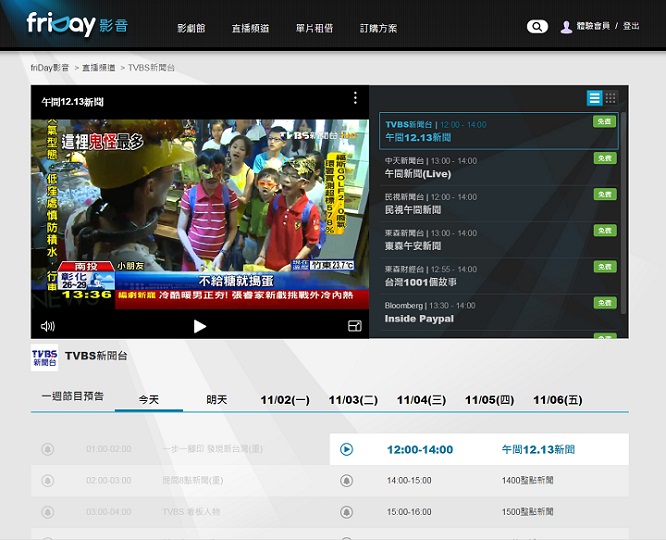Select TVBS新聞台 午間12.13新聞 channel entry
This screenshot has width=666, height=540.
pos(499,131)
